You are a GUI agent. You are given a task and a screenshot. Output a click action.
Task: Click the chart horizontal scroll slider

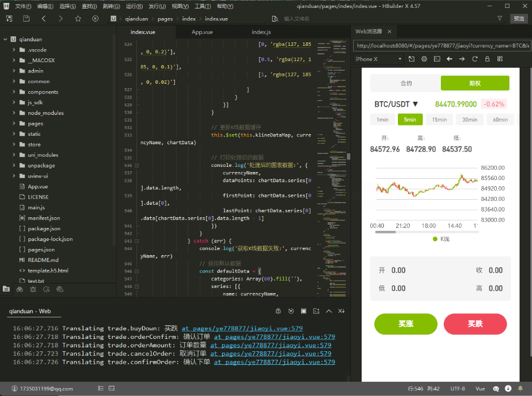click(x=385, y=233)
